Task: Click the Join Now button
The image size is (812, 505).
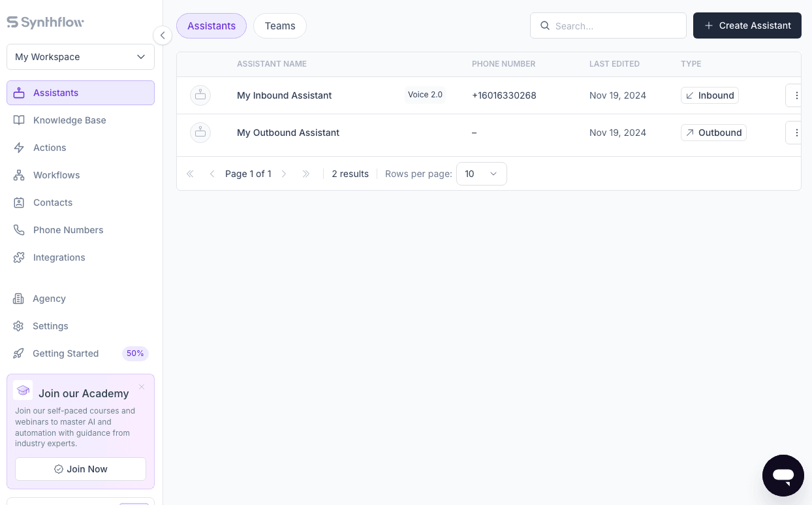Action: (x=80, y=469)
